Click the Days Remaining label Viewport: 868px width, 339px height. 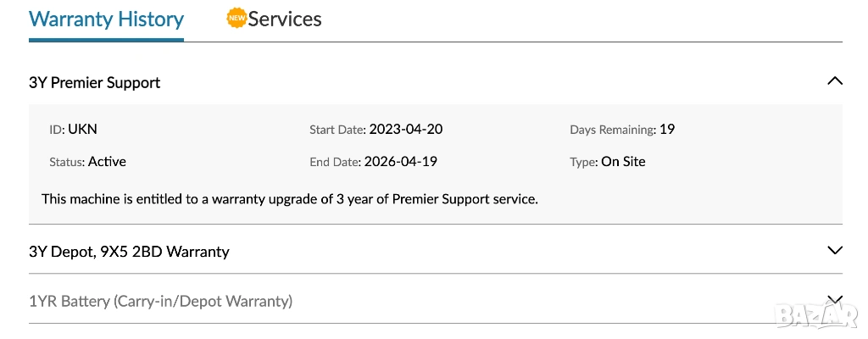click(x=612, y=131)
